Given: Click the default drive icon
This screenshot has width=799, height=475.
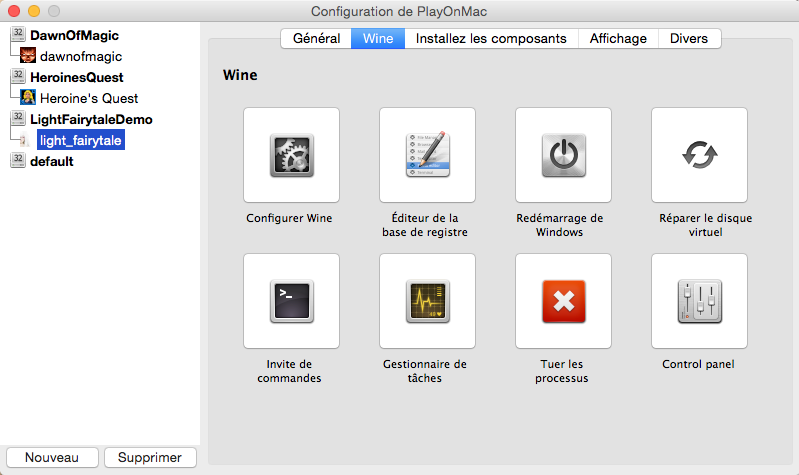Looking at the screenshot, I should [18, 160].
